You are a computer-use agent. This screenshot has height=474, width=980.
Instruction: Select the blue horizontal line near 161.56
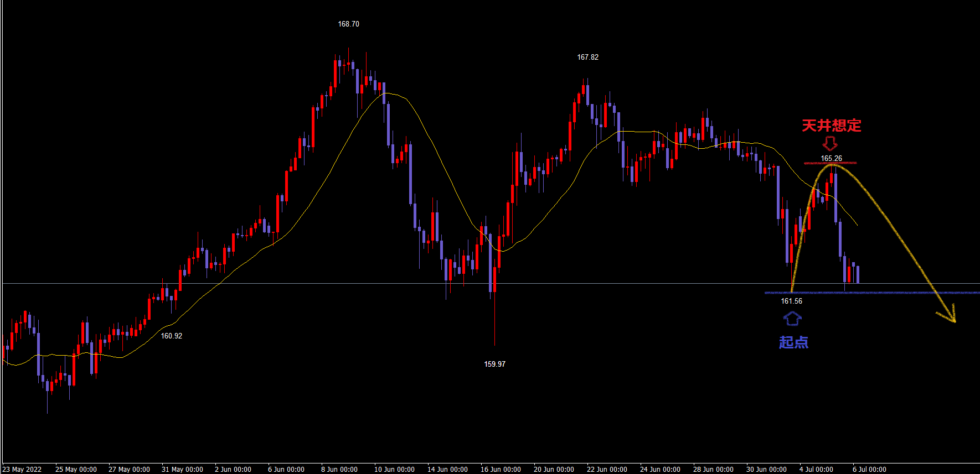click(886, 293)
